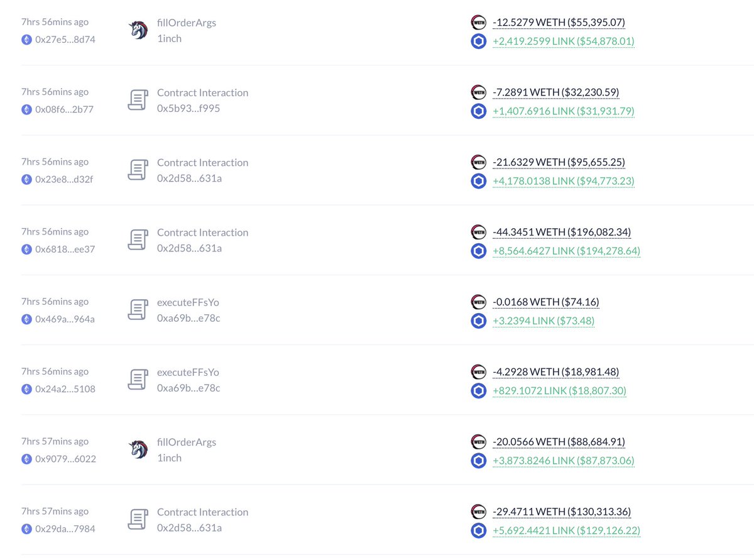754x560 pixels.
Task: Click the Ethereum icon next to 0x29da...7984
Action: coord(26,529)
